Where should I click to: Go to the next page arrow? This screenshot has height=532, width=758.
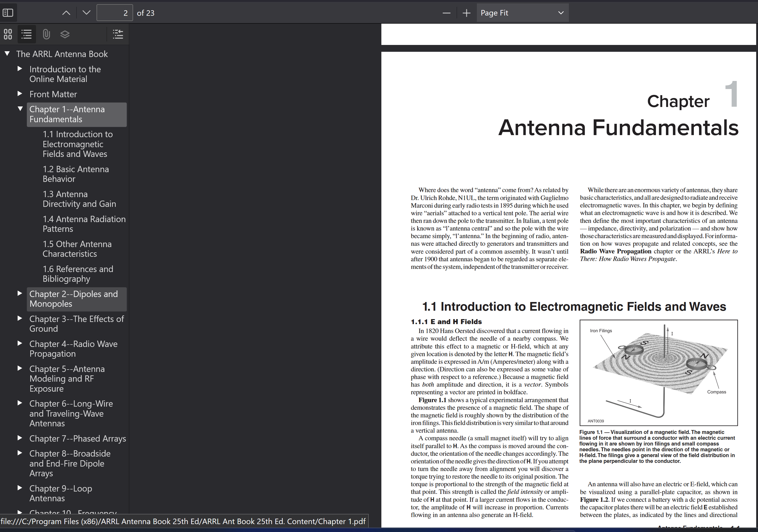pos(87,13)
